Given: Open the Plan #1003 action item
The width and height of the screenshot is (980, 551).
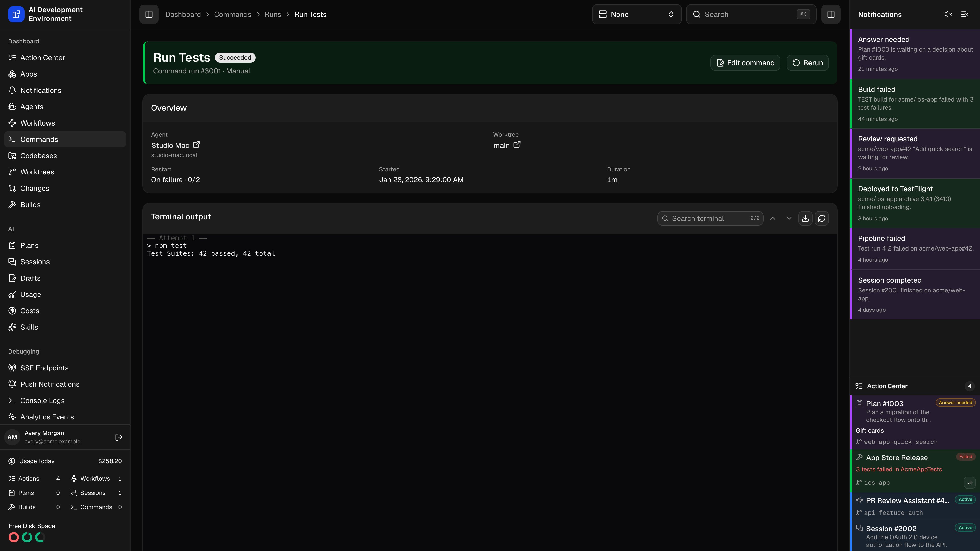Looking at the screenshot, I should [915, 422].
